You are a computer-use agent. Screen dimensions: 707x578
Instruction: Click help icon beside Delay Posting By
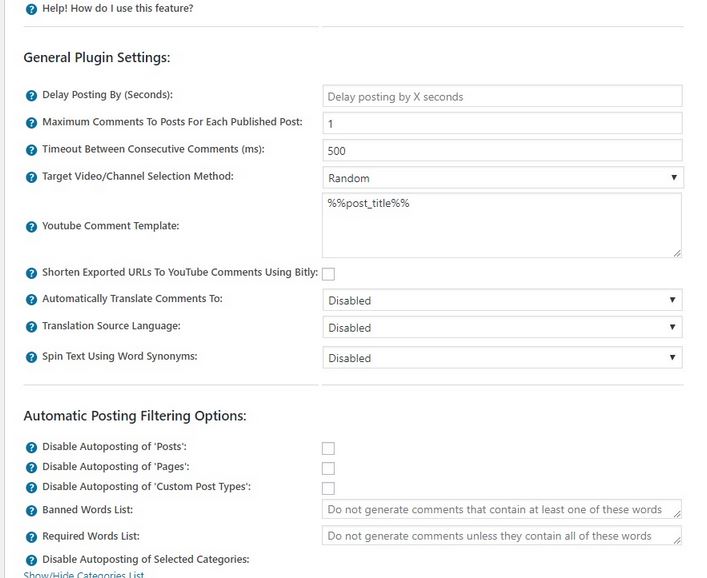pyautogui.click(x=31, y=96)
